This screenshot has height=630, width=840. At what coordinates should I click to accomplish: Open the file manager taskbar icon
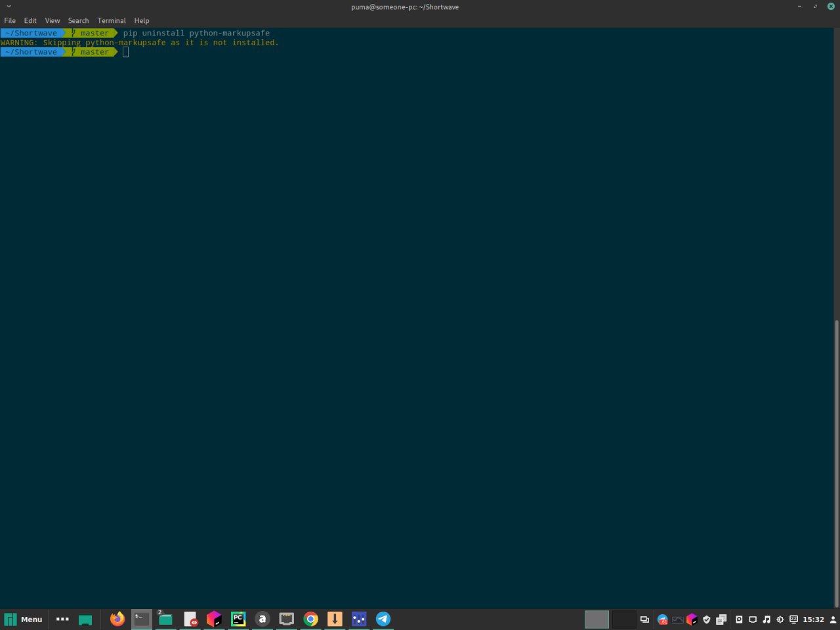(165, 619)
